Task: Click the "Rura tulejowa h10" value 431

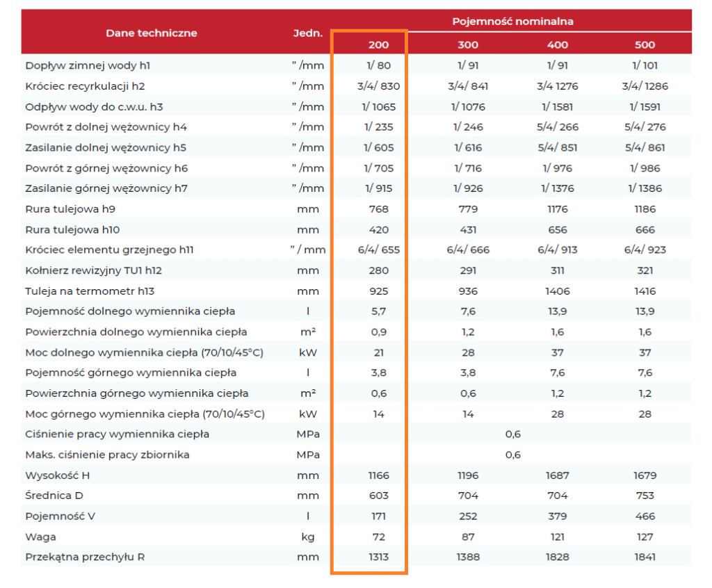Action: (468, 229)
